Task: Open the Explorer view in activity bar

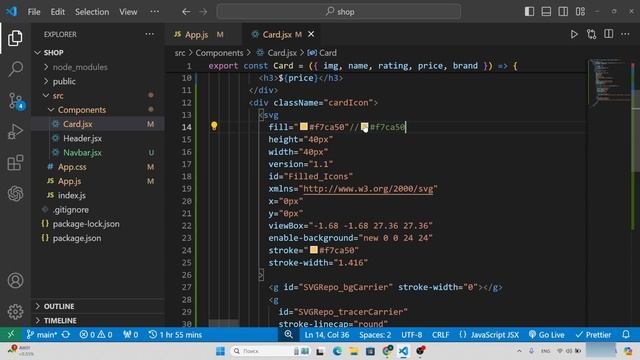Action: pos(15,38)
